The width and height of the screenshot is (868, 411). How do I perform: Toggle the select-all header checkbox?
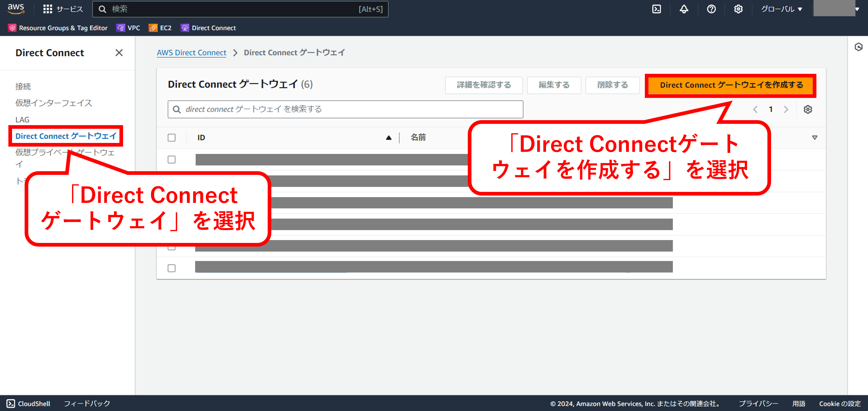[172, 137]
